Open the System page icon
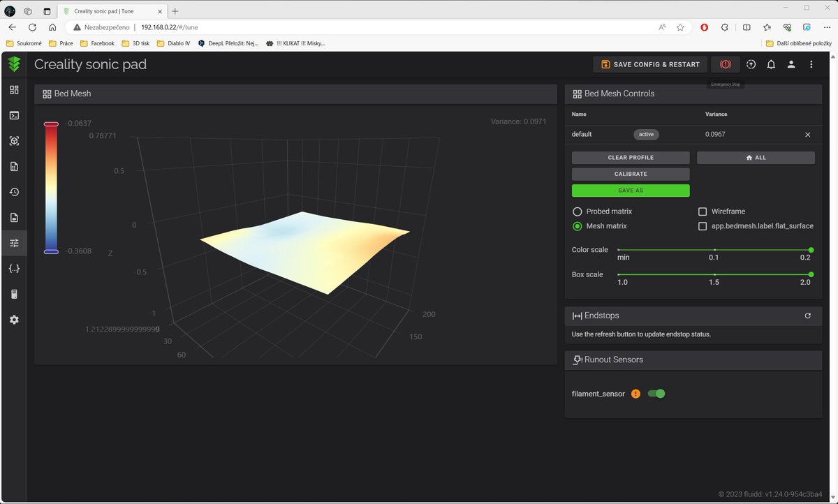 click(14, 294)
